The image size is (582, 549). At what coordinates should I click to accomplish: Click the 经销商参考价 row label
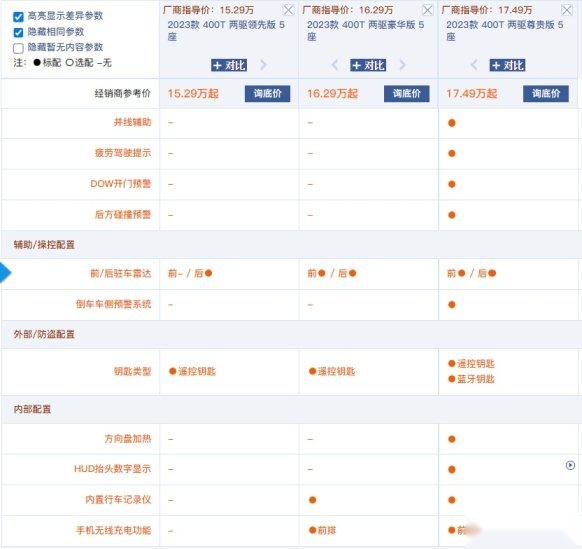tap(123, 93)
